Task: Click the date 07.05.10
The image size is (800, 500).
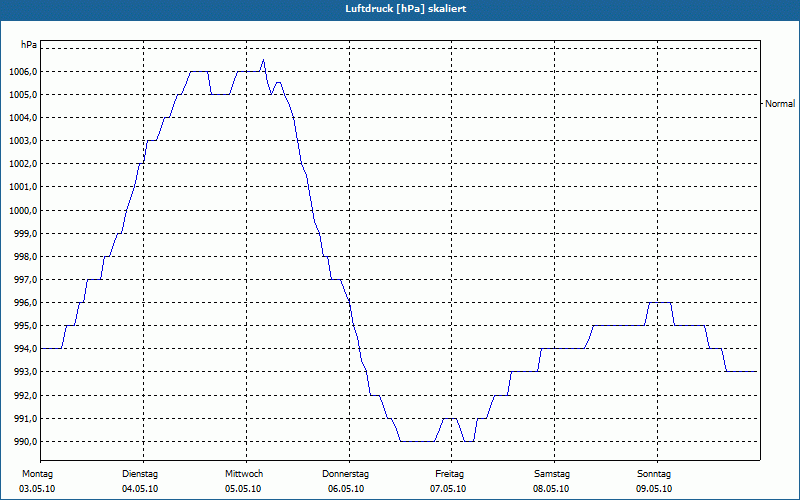Action: [x=448, y=489]
